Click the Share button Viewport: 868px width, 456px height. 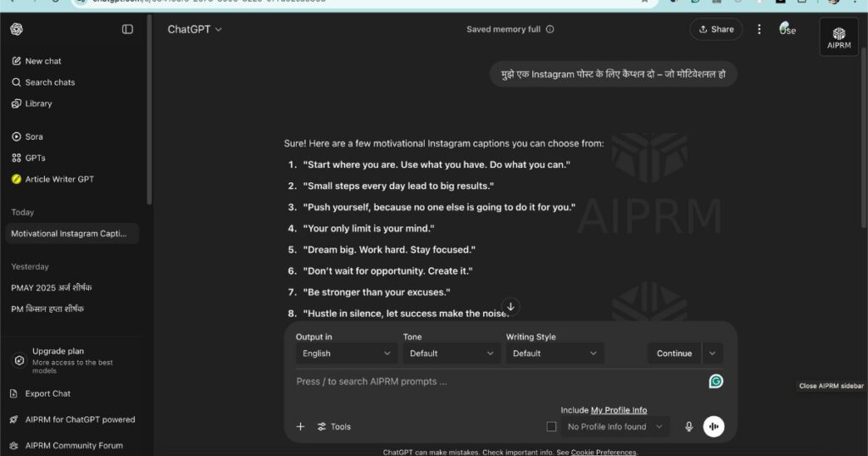coord(715,30)
